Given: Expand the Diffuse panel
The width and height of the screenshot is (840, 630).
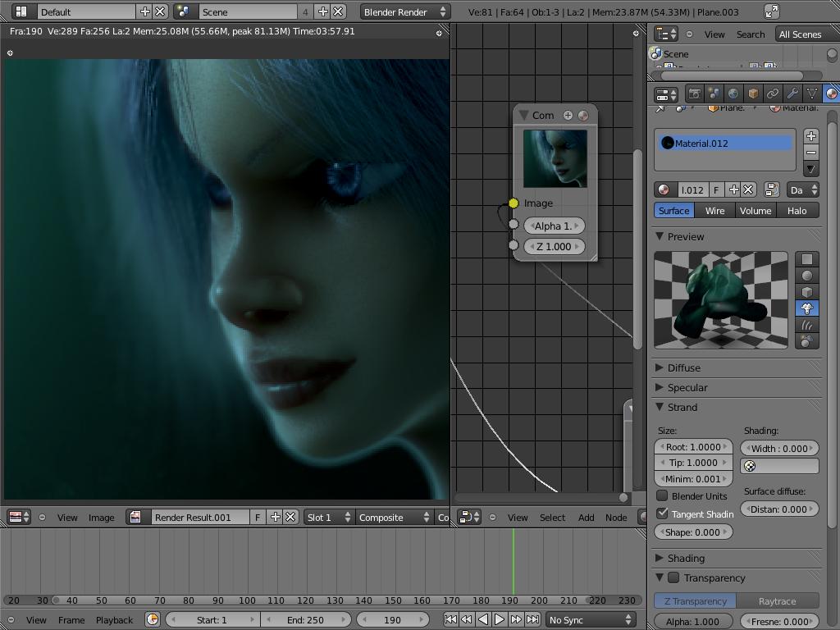Looking at the screenshot, I should coord(683,368).
